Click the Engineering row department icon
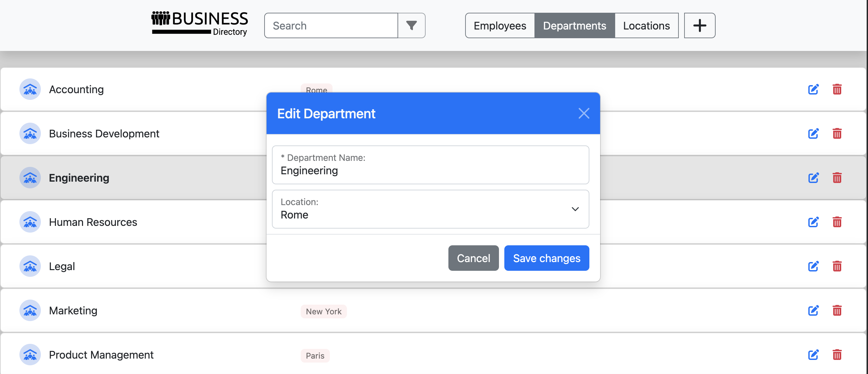Screen dimensions: 868x374 (x=30, y=178)
